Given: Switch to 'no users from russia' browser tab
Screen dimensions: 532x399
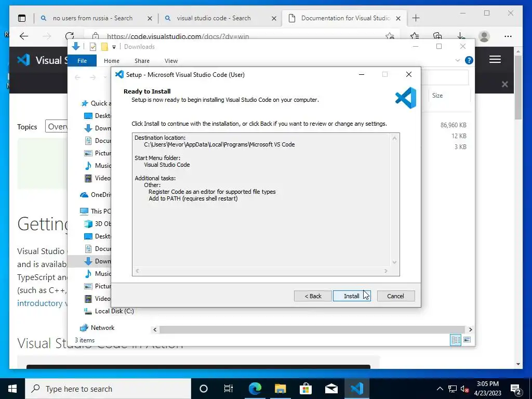Looking at the screenshot, I should [x=92, y=18].
